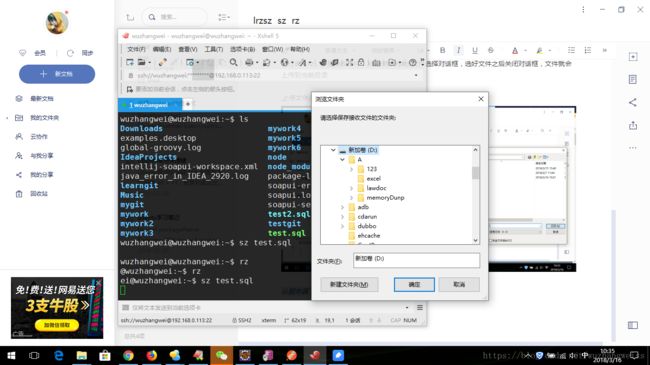Click the fullscreen icon in Xshell toolbar
Image resolution: width=650 pixels, height=365 pixels.
click(349, 63)
